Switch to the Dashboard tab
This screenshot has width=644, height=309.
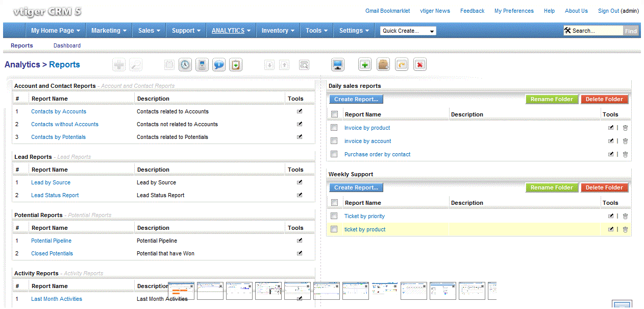[x=67, y=45]
